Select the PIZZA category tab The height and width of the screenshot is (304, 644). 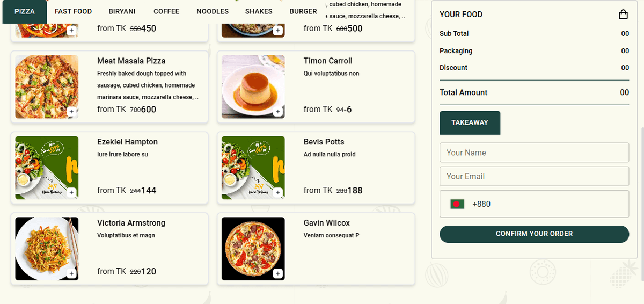pyautogui.click(x=25, y=11)
